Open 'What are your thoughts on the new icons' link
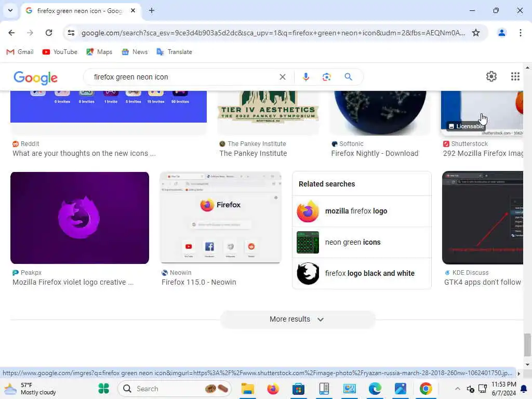This screenshot has height=399, width=532. (84, 153)
